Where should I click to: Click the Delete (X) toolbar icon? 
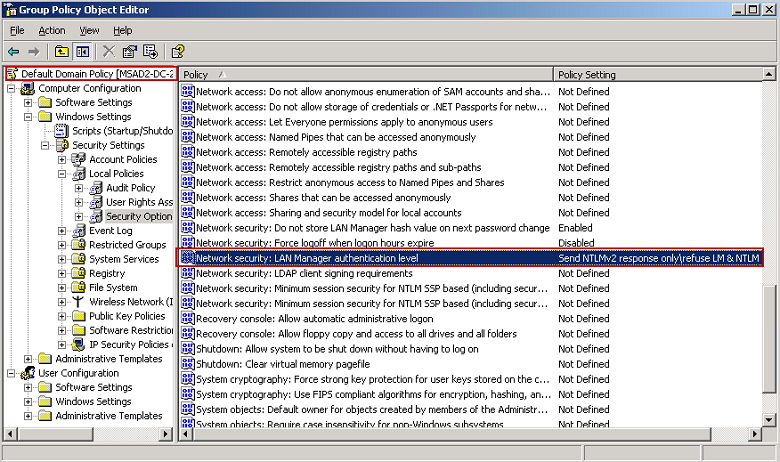[x=109, y=51]
